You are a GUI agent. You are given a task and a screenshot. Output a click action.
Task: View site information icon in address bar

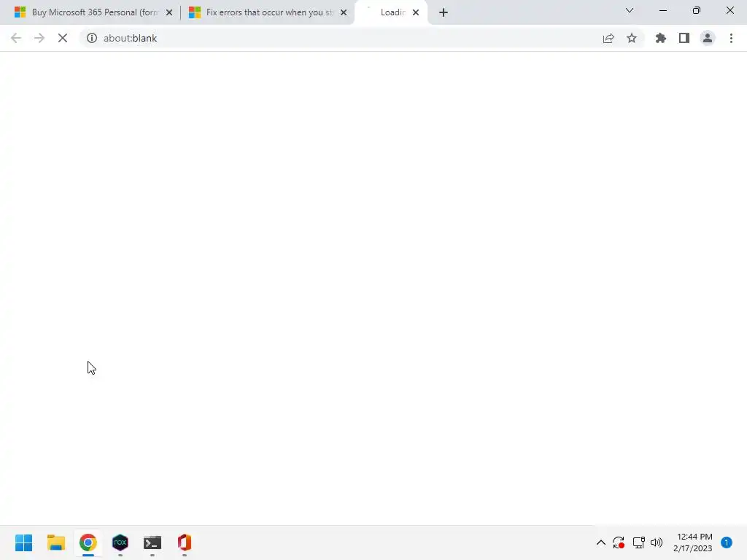point(91,38)
